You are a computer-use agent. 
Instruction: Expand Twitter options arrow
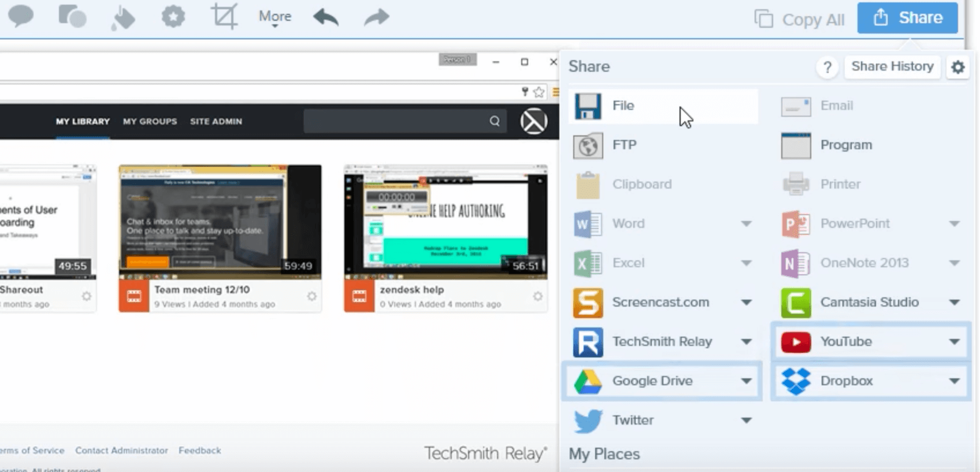click(746, 421)
